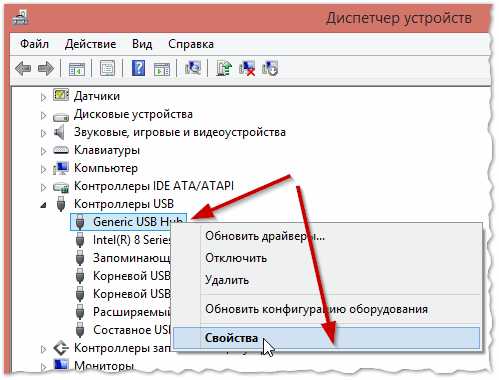The image size is (499, 380).
Task: Expand Контроллеры IDE ATA/ATAPI node
Action: click(43, 187)
